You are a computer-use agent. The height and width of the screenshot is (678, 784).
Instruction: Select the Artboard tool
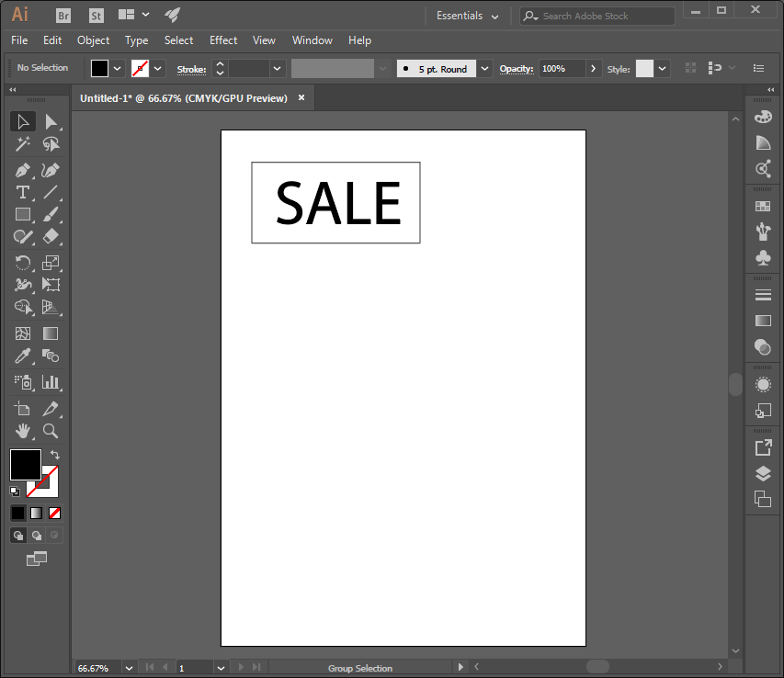pos(22,409)
